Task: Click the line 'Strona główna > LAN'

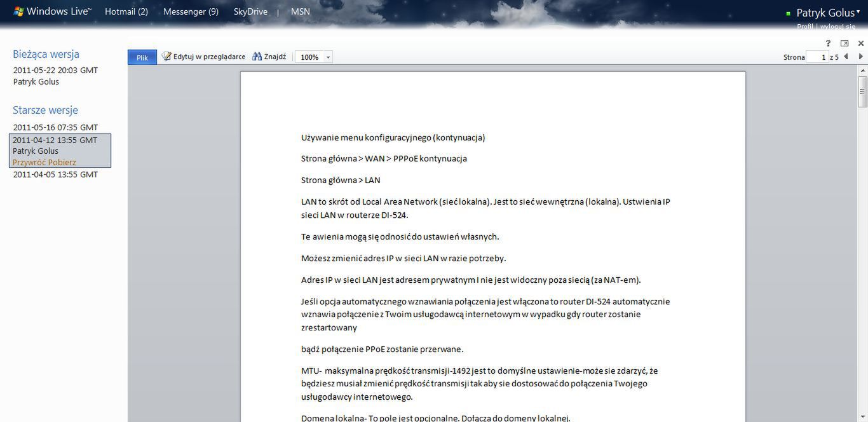Action: click(x=341, y=180)
